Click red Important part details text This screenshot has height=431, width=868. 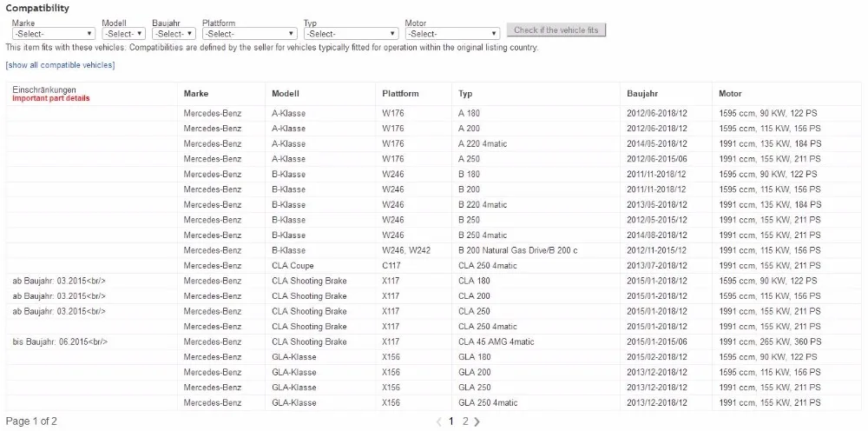(x=51, y=98)
